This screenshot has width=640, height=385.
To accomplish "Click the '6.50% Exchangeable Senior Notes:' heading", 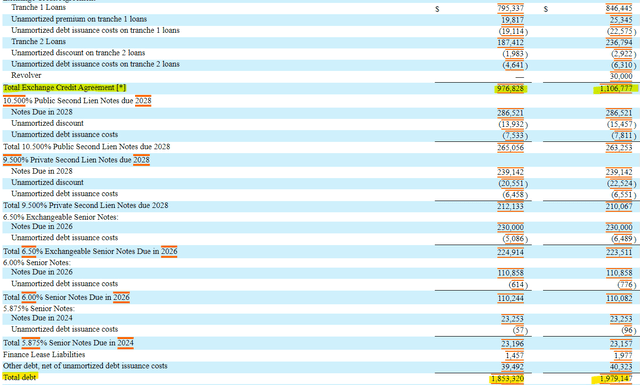I will (61, 217).
